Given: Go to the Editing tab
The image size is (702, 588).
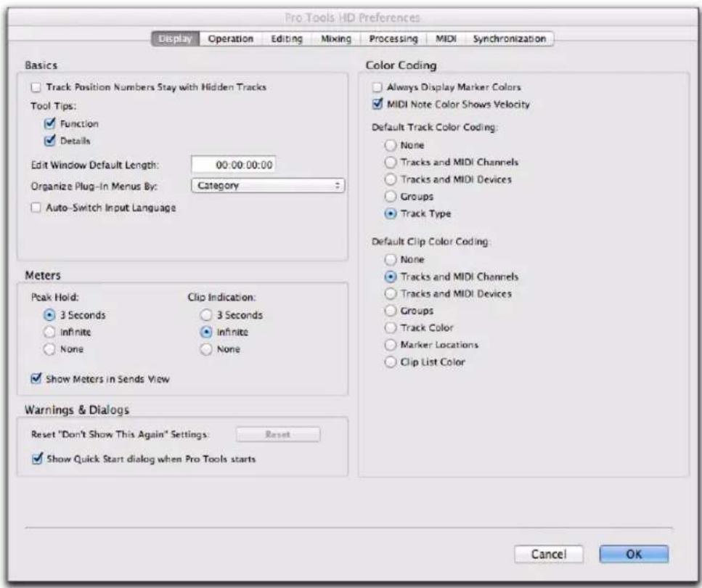Looking at the screenshot, I should click(287, 39).
